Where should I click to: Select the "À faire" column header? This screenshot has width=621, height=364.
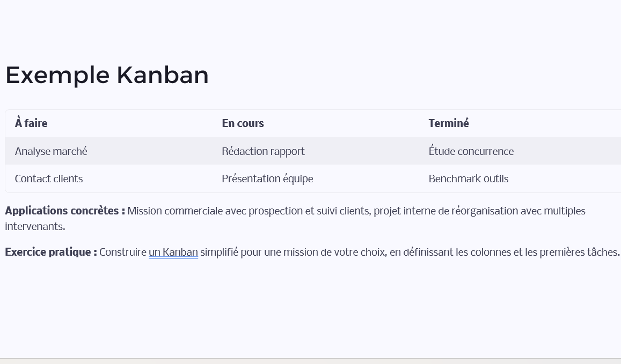(31, 123)
